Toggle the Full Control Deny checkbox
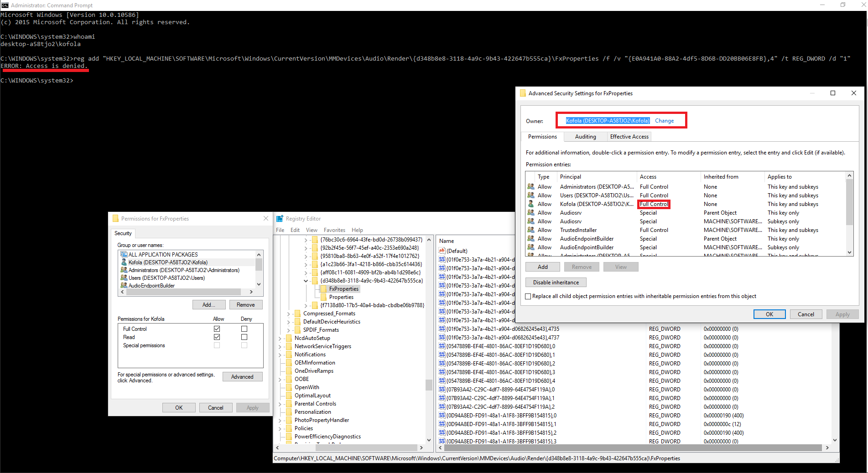This screenshot has height=473, width=868. pos(244,329)
